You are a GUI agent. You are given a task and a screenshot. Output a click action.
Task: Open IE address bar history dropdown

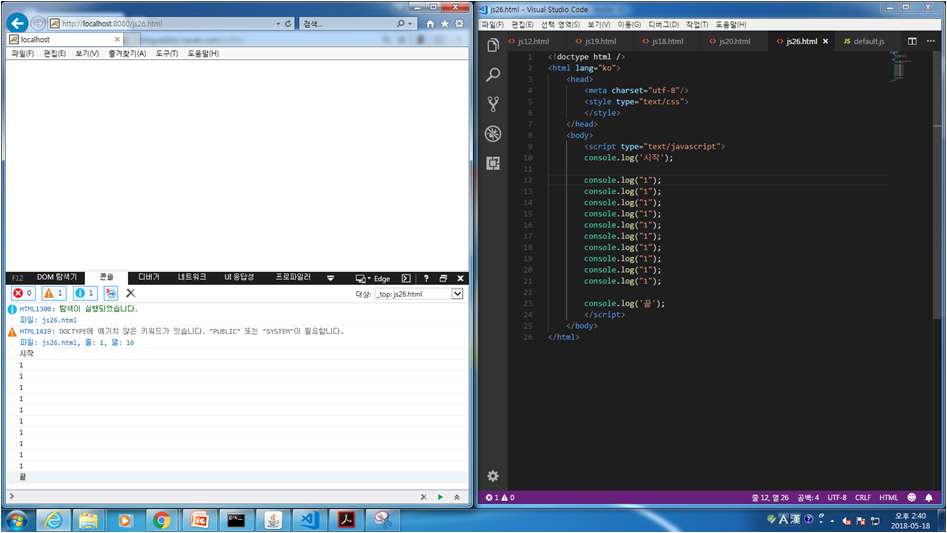click(278, 24)
